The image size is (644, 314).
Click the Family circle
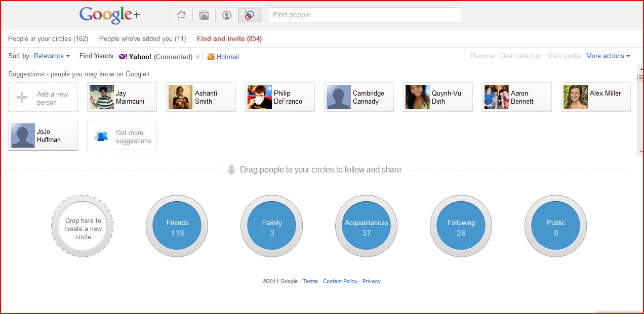pos(272,227)
